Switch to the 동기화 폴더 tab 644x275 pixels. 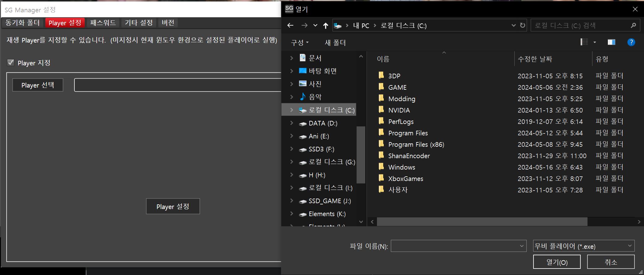(23, 23)
